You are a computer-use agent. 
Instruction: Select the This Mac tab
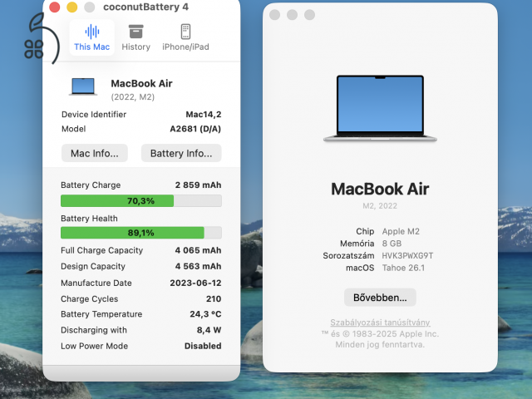pos(92,37)
